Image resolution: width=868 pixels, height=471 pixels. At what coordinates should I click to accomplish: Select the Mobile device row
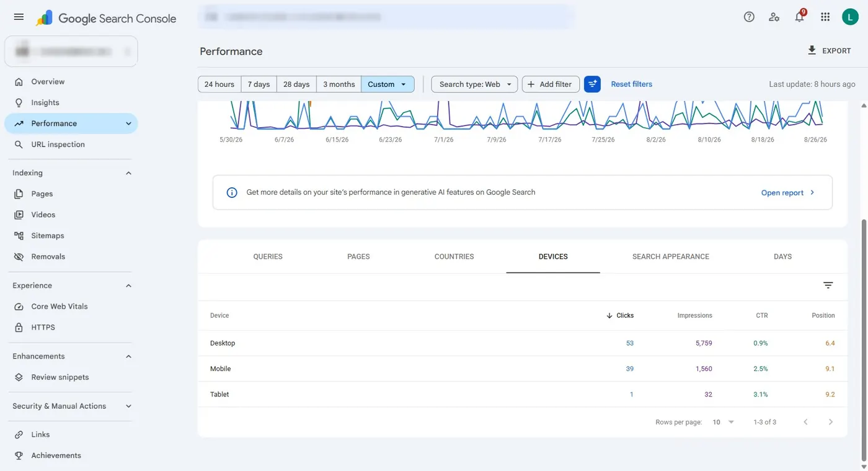(523, 369)
